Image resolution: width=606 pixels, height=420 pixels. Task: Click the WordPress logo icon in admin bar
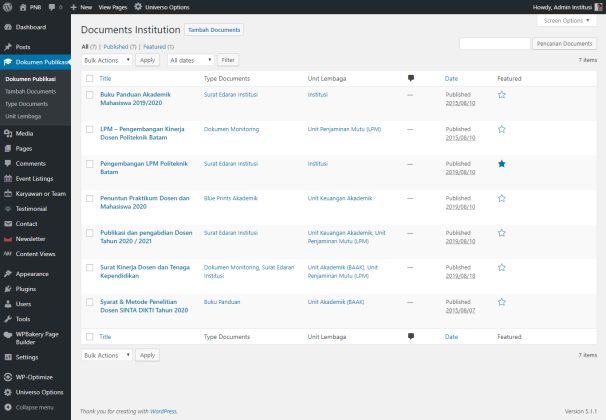click(8, 7)
